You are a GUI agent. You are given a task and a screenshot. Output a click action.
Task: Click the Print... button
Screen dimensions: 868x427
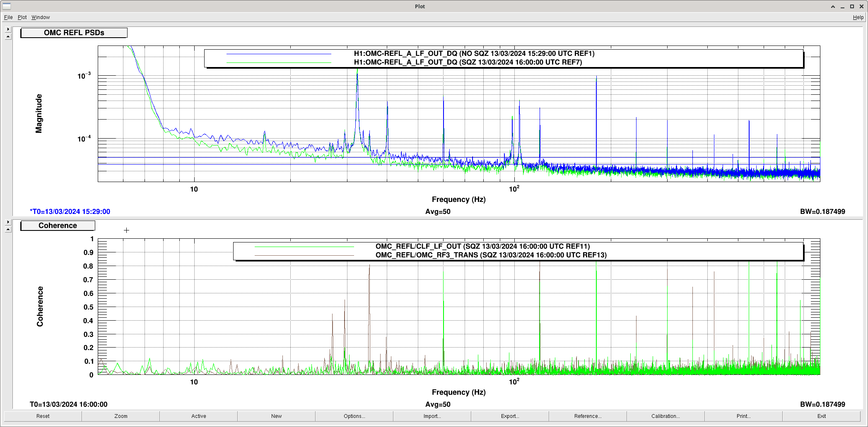point(743,416)
